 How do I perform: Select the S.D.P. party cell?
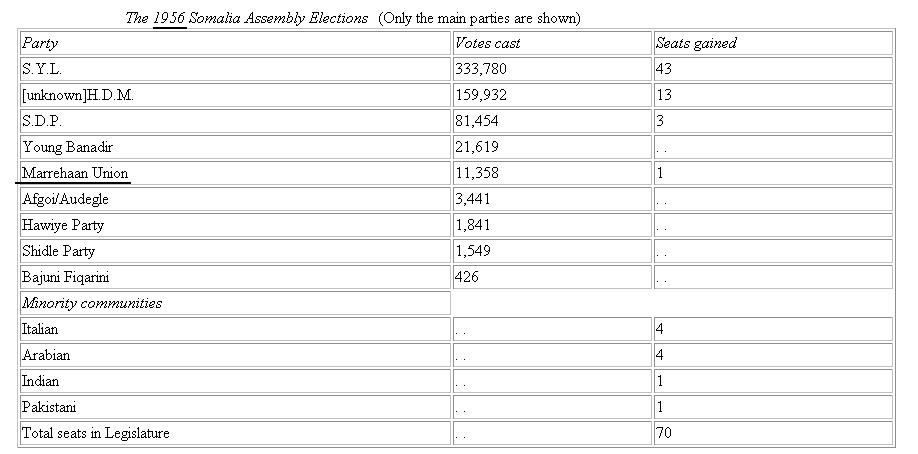point(235,121)
